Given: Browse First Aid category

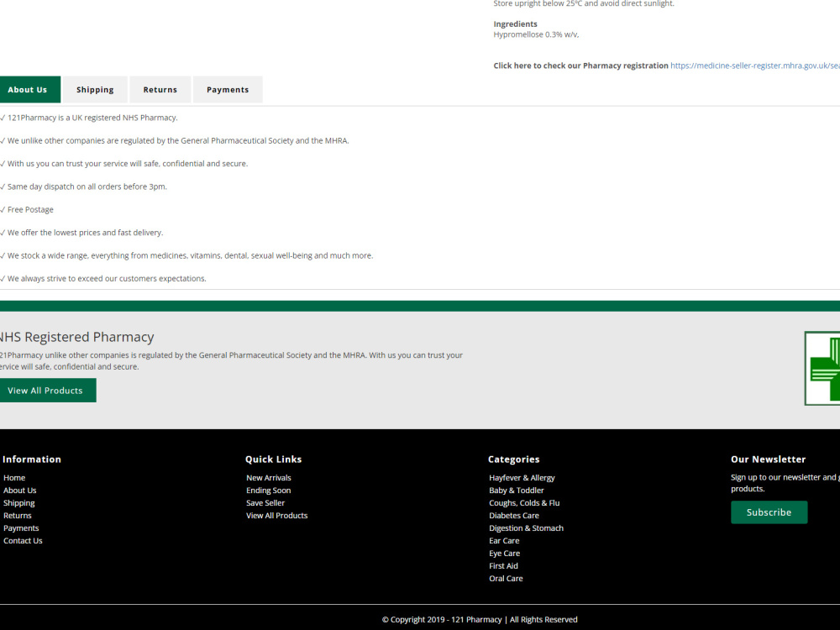Looking at the screenshot, I should 503,565.
